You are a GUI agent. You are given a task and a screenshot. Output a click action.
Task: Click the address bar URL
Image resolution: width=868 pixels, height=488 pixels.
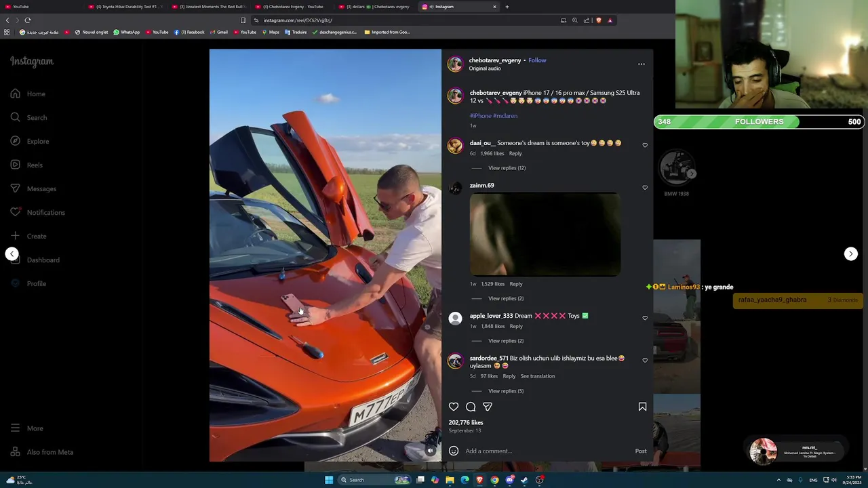[298, 20]
